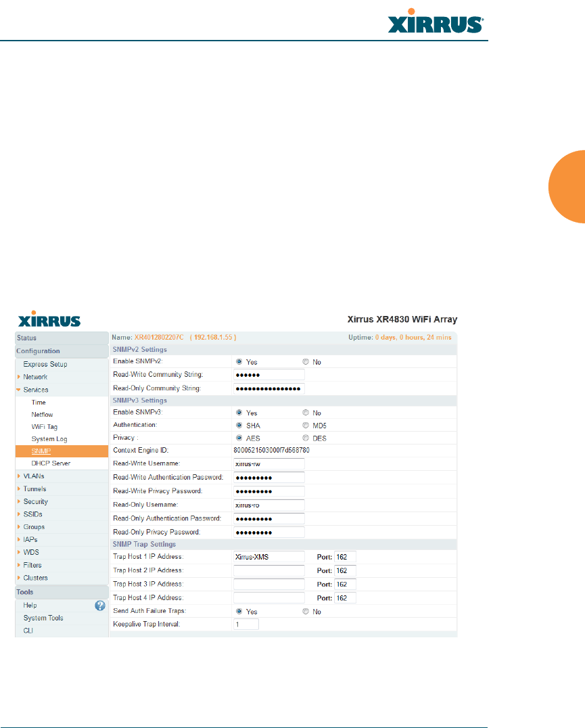Click the Read-Write Community String field
The width and height of the screenshot is (585, 728).
coord(269,375)
